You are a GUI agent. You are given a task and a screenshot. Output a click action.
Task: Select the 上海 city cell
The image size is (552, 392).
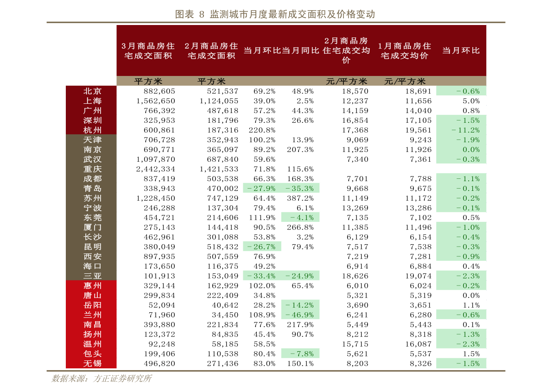coord(93,101)
